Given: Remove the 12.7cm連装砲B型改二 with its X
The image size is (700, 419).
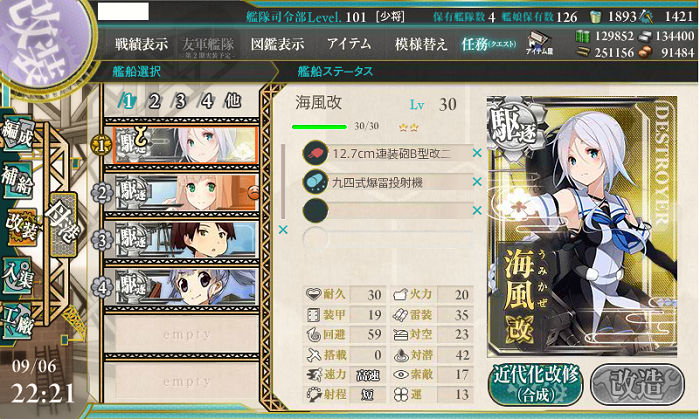Looking at the screenshot, I should click(477, 153).
